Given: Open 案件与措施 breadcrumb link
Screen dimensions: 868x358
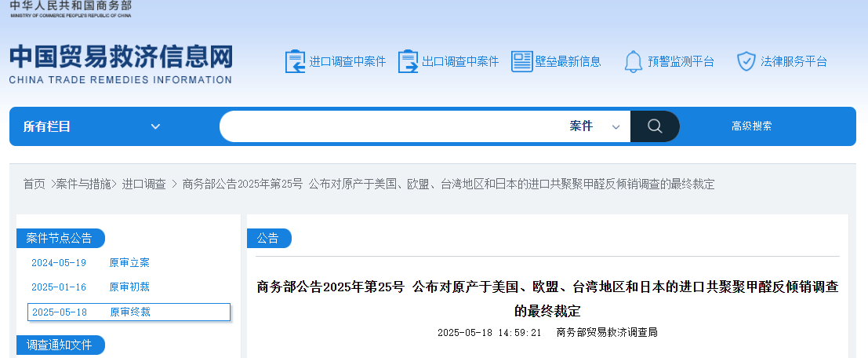Looking at the screenshot, I should (x=84, y=184).
